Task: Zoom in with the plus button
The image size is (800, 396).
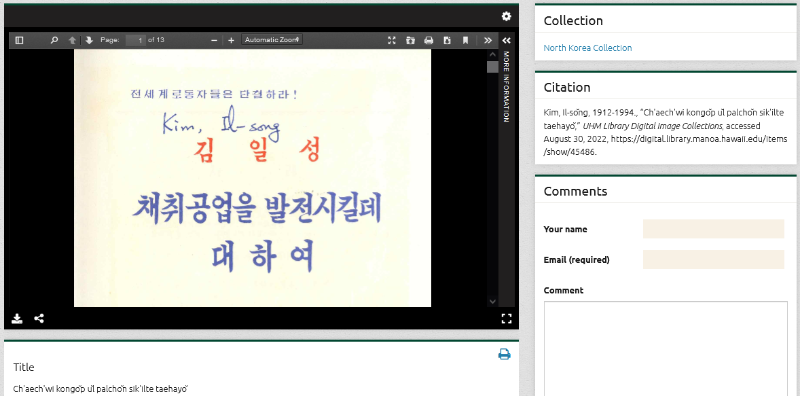Action: pos(231,40)
